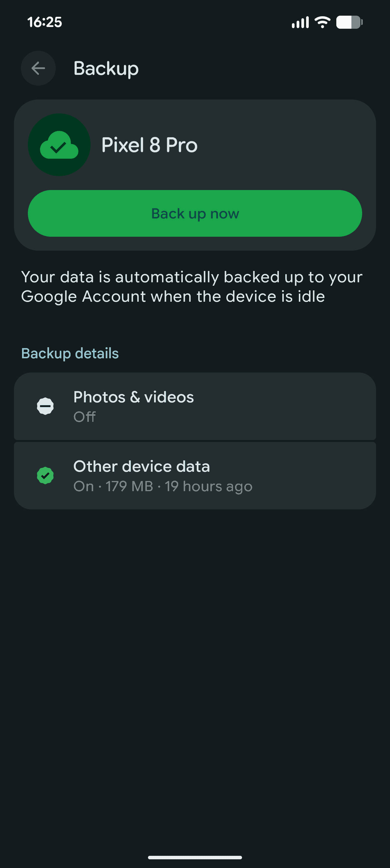Tap the green cloud backup status icon
This screenshot has width=390, height=868.
(x=59, y=145)
